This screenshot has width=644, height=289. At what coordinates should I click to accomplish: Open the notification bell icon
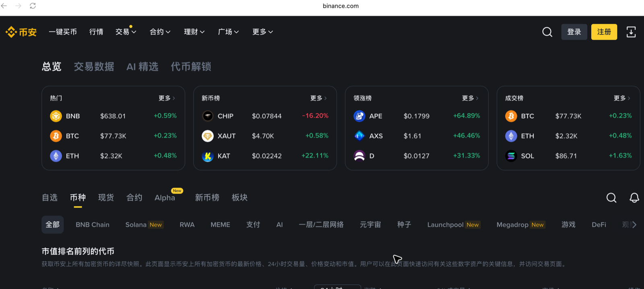pyautogui.click(x=634, y=197)
